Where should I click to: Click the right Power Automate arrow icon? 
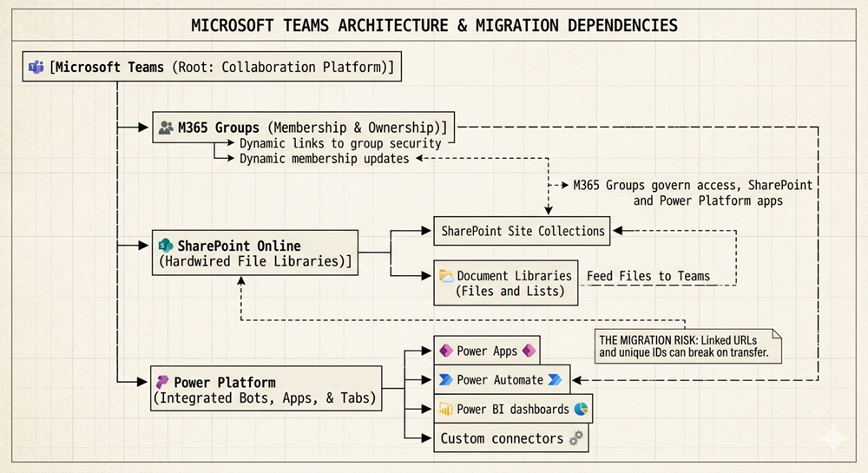pos(555,379)
